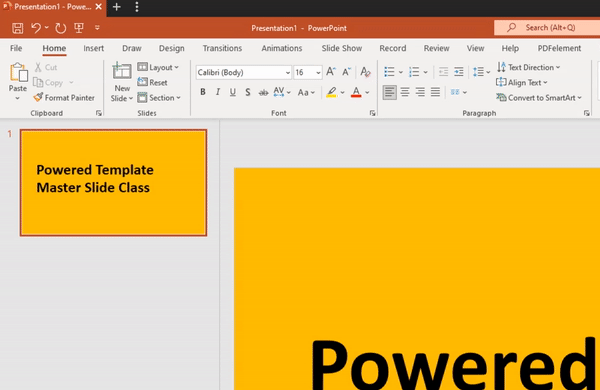Screen dimensions: 600x390
Task: Click the Search (Alt+Q) box
Action: (547, 28)
